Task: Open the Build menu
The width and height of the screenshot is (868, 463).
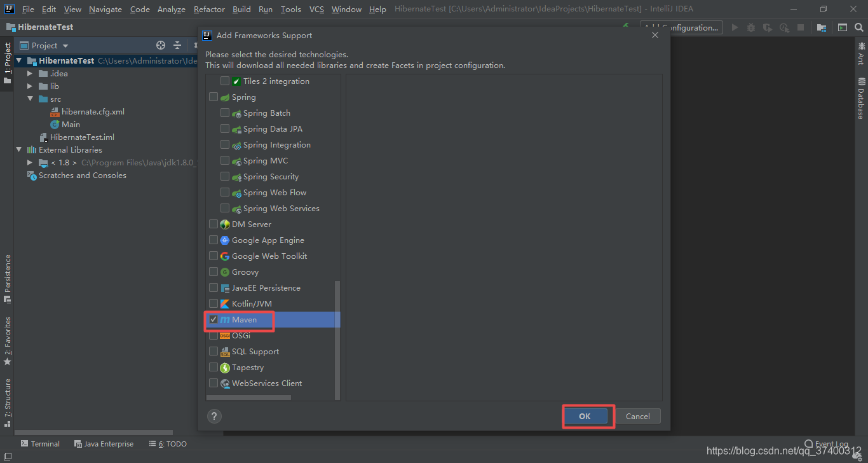Action: pyautogui.click(x=241, y=9)
